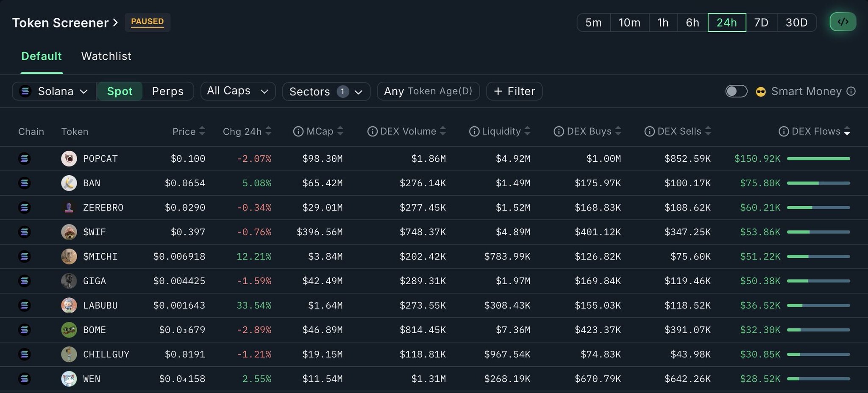Viewport: 868px width, 393px height.
Task: Select the 7D timeframe tab
Action: [x=761, y=22]
